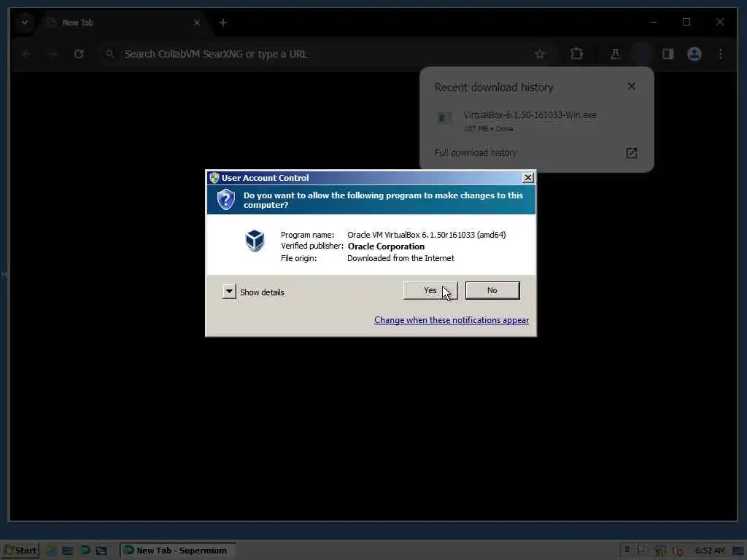Click the blue question shield icon
This screenshot has height=560, width=747.
(226, 199)
